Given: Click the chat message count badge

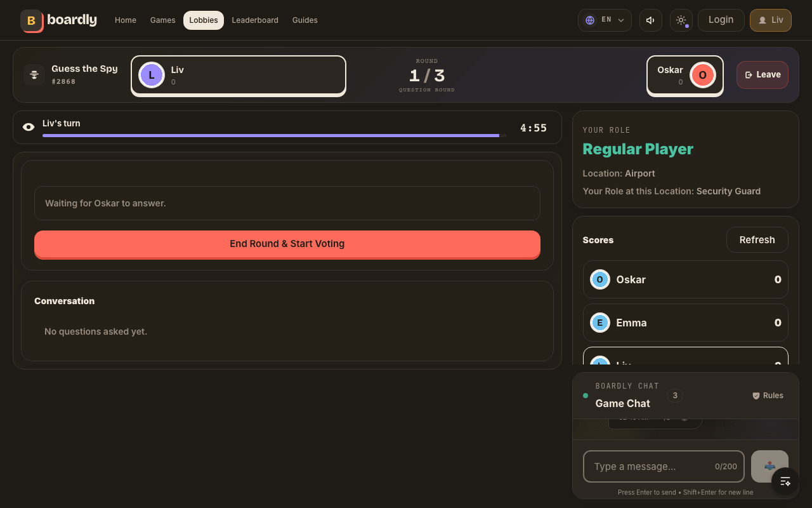Looking at the screenshot, I should [x=675, y=396].
